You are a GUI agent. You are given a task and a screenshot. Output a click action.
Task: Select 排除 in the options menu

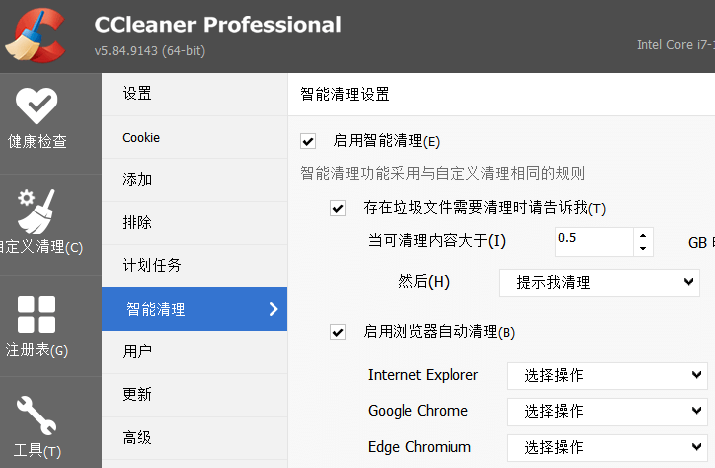194,223
